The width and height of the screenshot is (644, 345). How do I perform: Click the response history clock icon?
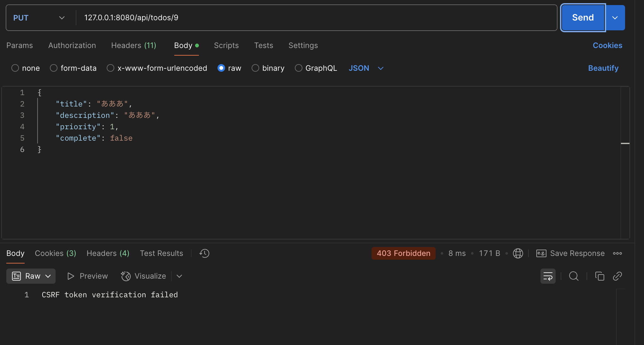tap(204, 253)
